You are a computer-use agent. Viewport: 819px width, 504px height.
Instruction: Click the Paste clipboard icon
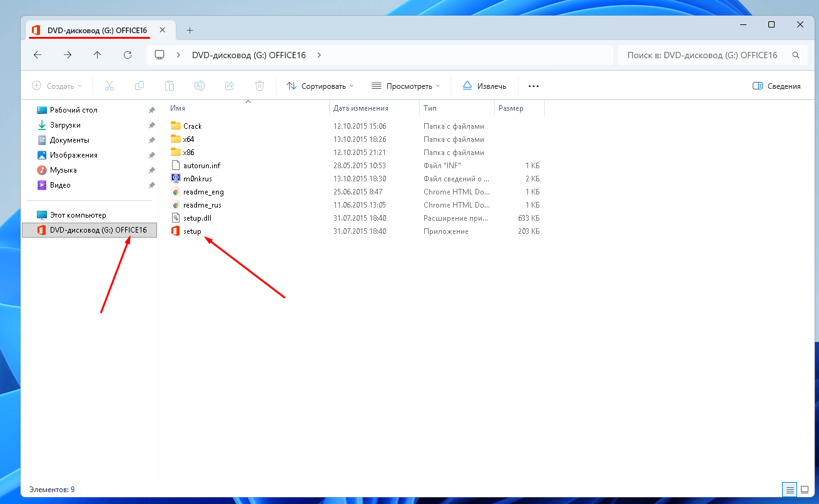click(170, 86)
